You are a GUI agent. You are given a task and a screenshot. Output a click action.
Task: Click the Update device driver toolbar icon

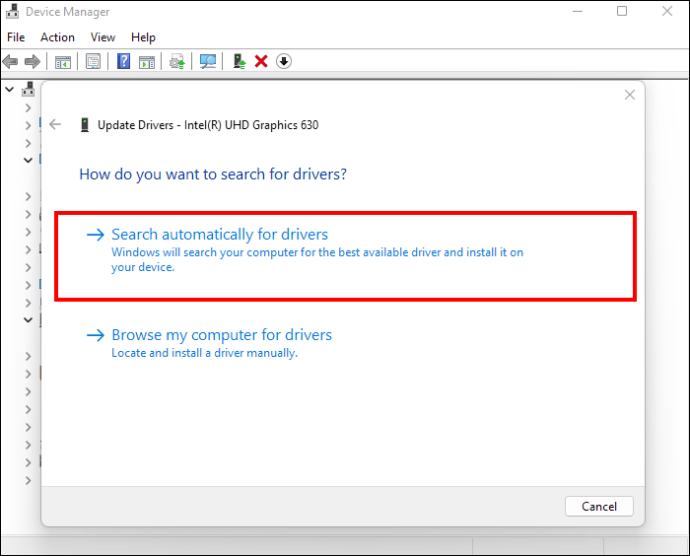point(177,62)
